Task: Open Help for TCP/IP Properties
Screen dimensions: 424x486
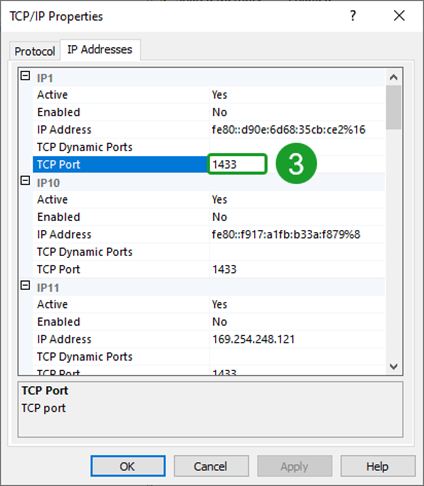Action: (377, 466)
